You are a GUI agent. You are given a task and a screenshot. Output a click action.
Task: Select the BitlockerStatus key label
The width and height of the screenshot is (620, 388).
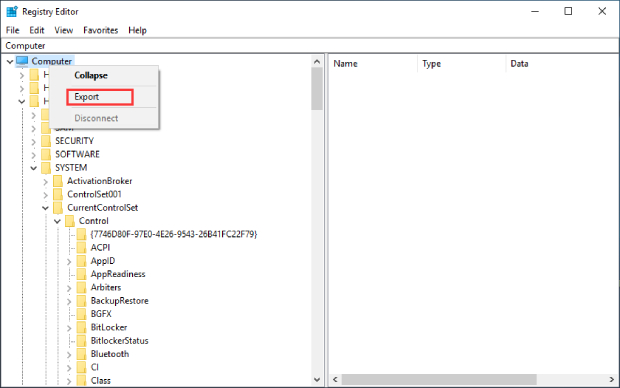[x=119, y=341]
